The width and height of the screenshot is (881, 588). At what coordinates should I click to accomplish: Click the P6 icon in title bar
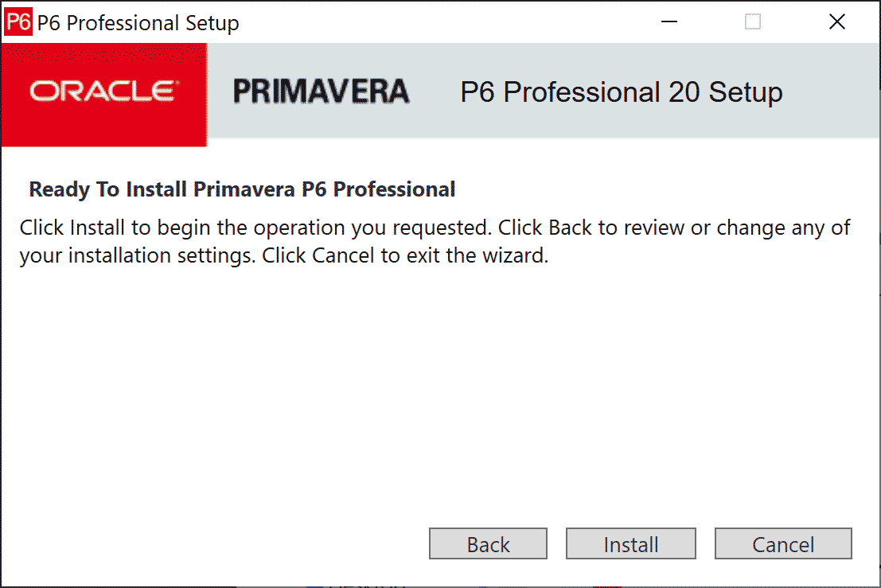[x=18, y=23]
